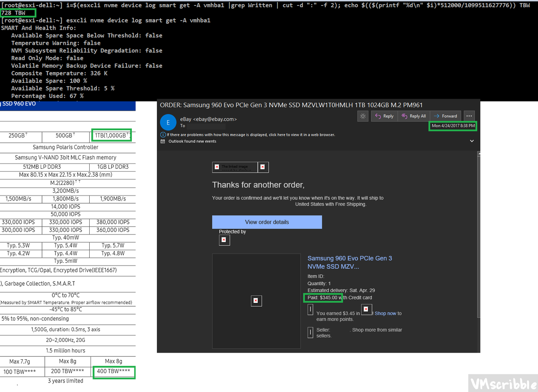Click the 360,000 IOPS cell

113,230
